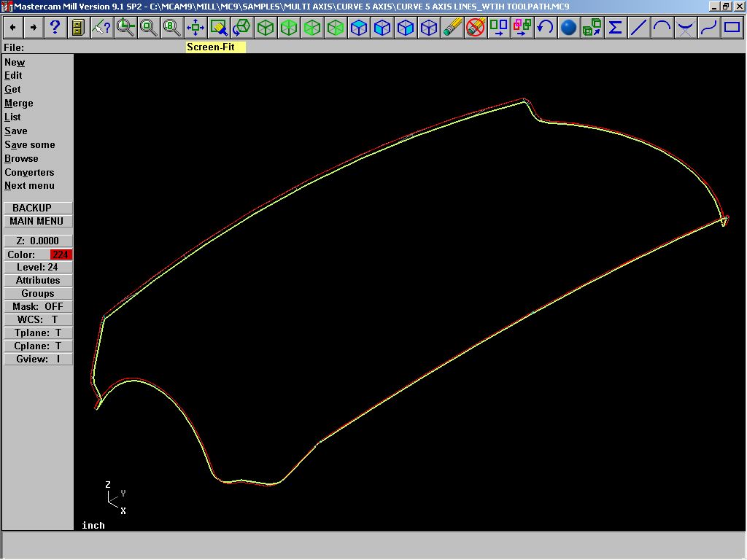The width and height of the screenshot is (747, 560).
Task: Choose Edit in the File menu
Action: pyautogui.click(x=13, y=76)
